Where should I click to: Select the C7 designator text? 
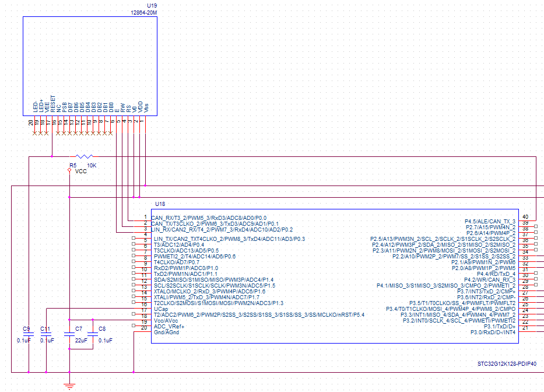79,328
